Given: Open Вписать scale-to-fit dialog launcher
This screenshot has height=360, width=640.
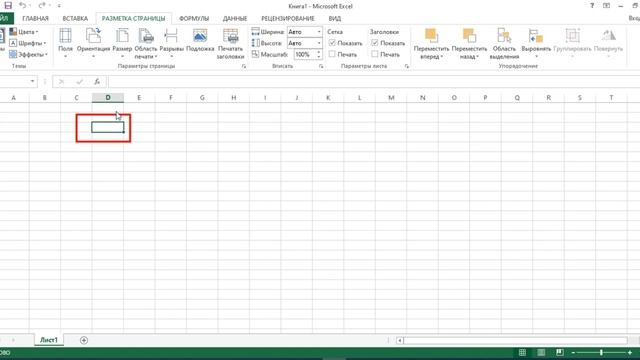Looking at the screenshot, I should click(321, 66).
